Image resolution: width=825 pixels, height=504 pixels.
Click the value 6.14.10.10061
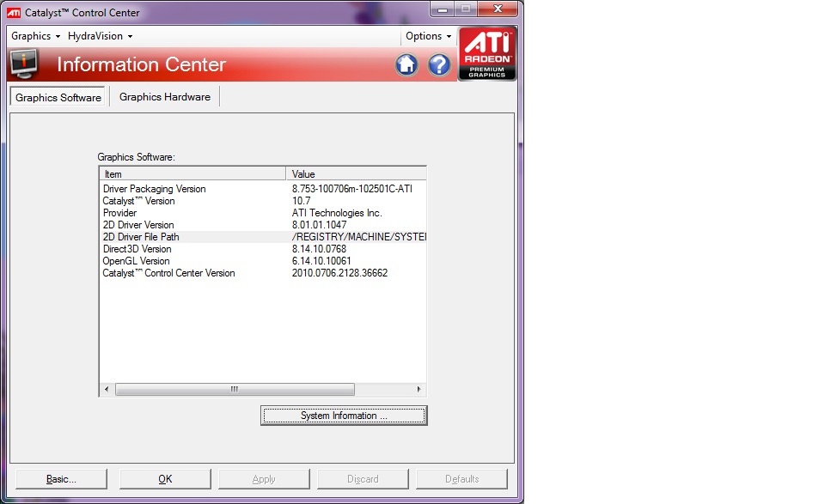point(321,261)
